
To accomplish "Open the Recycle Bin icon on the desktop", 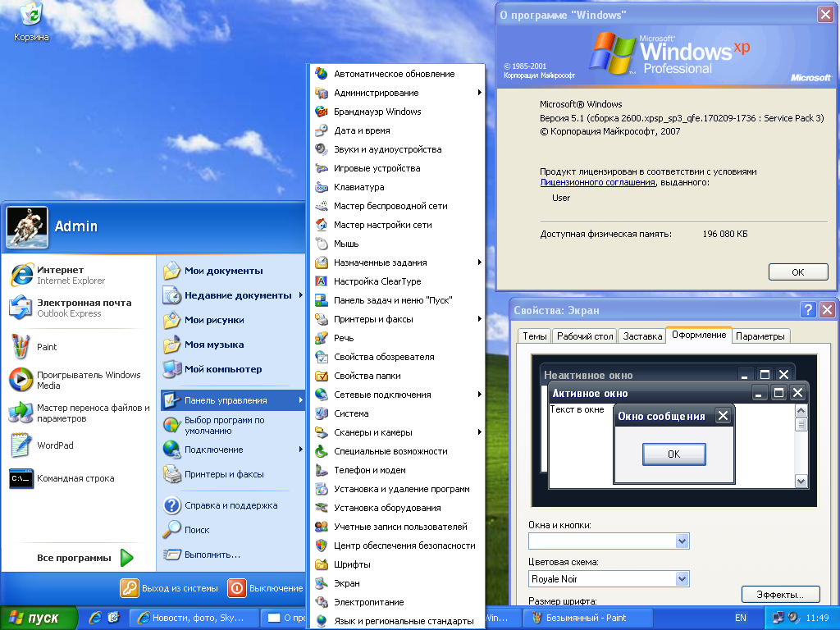I will 31,21.
